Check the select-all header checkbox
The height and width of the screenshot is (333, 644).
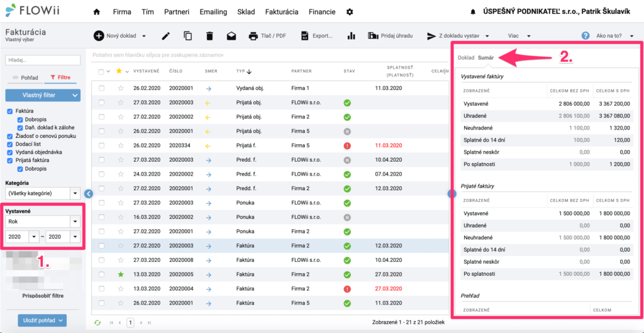pyautogui.click(x=101, y=72)
